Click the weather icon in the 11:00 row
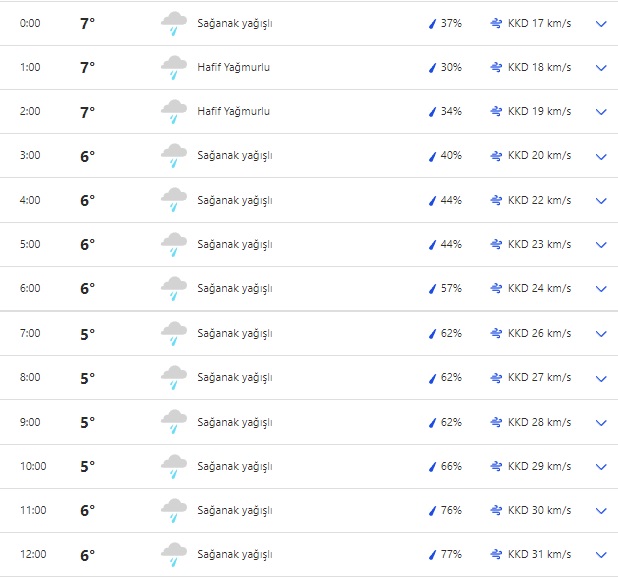 (x=174, y=510)
